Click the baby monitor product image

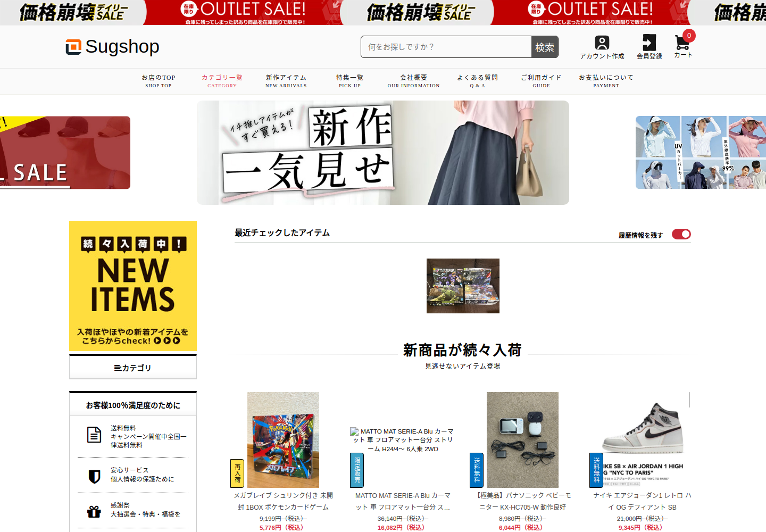522,440
